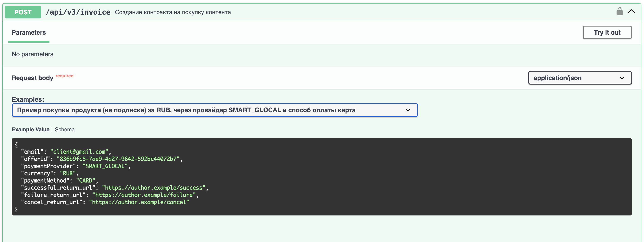
Task: Click the 'https://author.example/success' URL value
Action: [154, 188]
